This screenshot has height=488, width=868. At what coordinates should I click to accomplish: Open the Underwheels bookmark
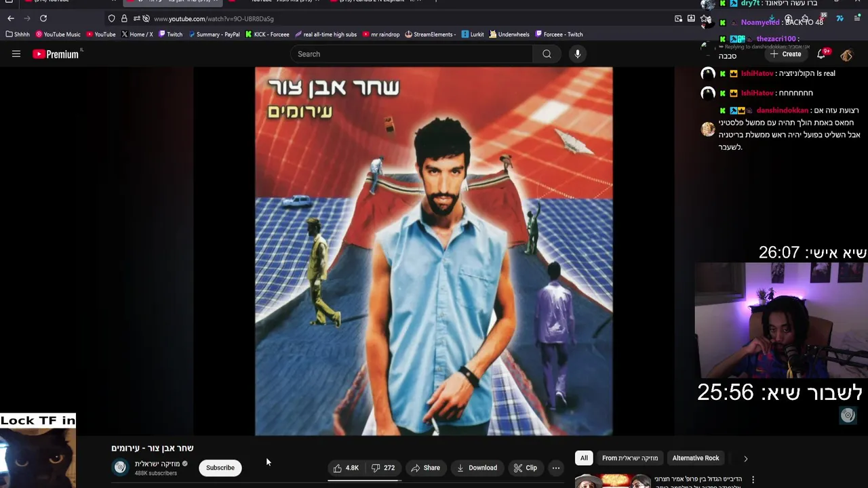(x=509, y=35)
